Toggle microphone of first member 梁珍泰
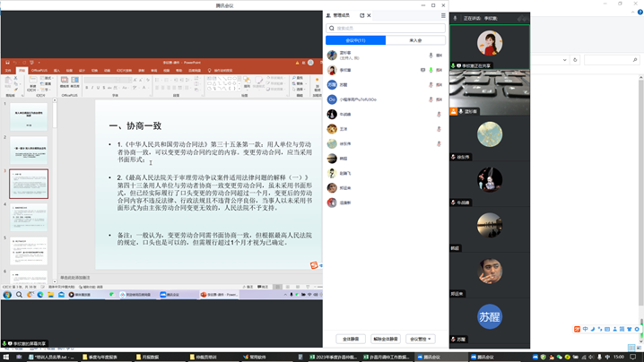Viewport: 644px width, 362px height. click(x=431, y=56)
